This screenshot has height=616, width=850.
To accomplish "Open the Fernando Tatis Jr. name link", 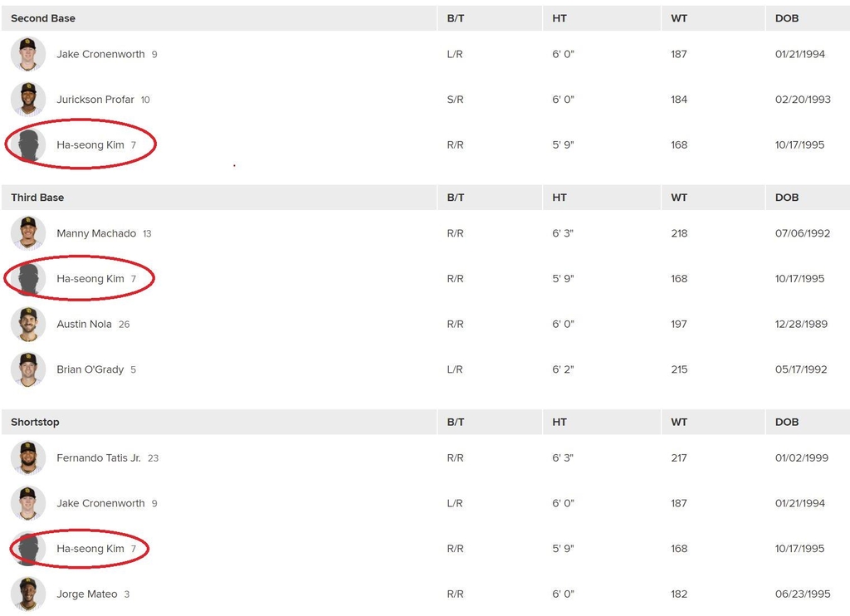I will (99, 457).
